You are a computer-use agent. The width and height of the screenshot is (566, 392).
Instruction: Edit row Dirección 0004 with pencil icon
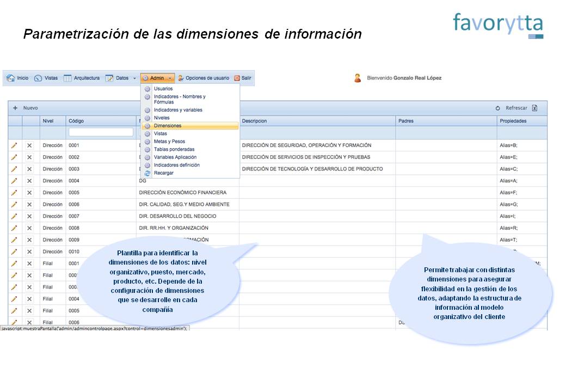[x=14, y=181]
